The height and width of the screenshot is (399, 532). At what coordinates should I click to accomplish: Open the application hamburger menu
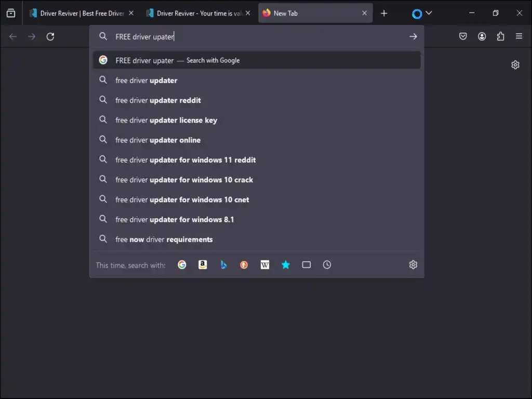coord(519,36)
